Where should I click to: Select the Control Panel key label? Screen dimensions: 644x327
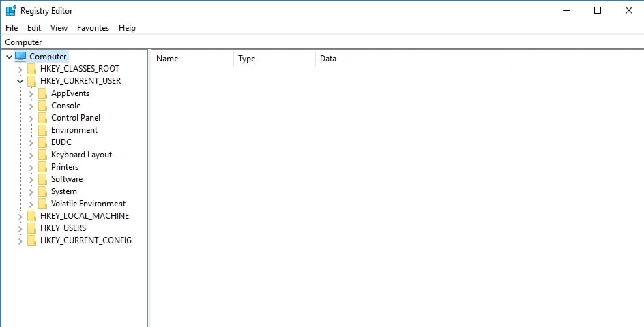(76, 118)
